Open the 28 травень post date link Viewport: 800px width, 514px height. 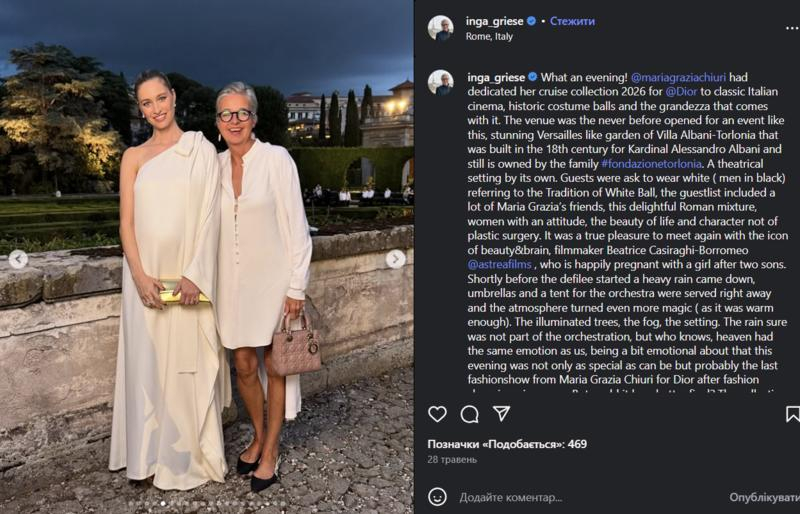pos(452,459)
